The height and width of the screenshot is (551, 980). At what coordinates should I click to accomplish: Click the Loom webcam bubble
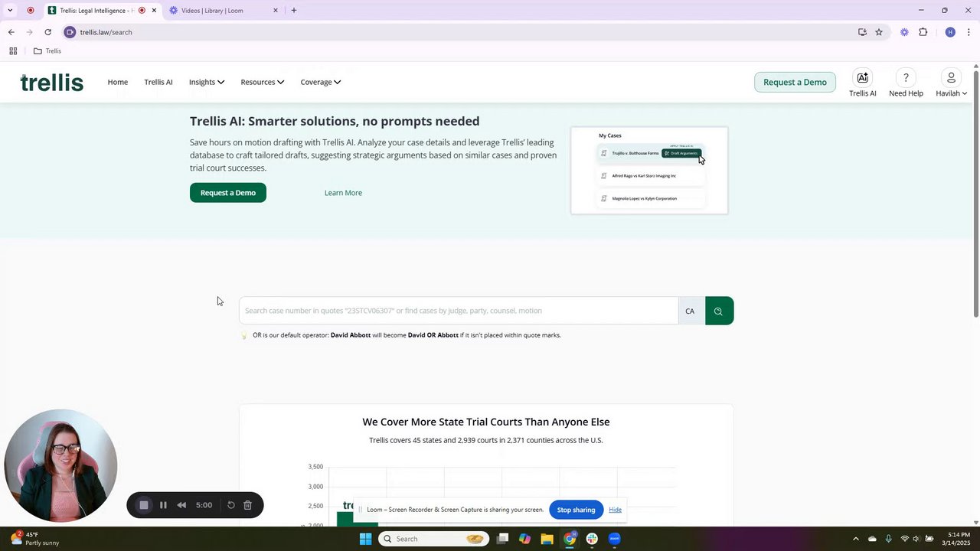60,465
